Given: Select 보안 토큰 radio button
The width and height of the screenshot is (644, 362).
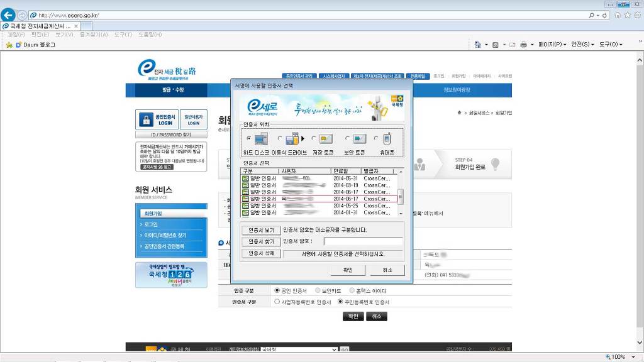Looking at the screenshot, I should click(347, 138).
